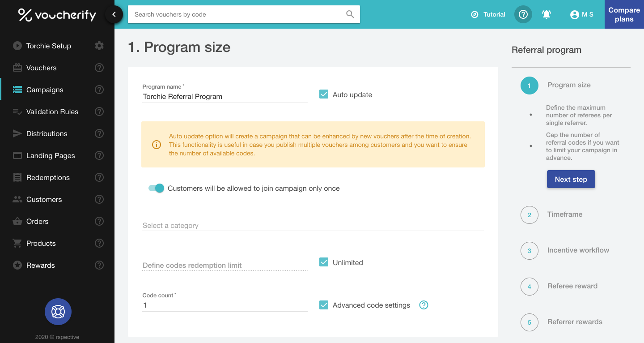
Task: Uncheck the Unlimited checkbox
Action: [x=324, y=262]
